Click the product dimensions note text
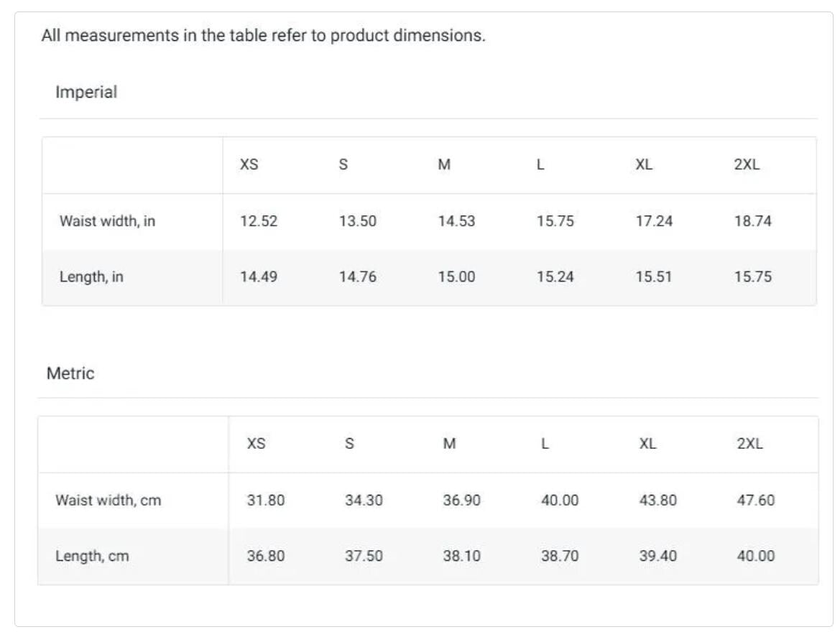This screenshot has width=840, height=632. pyautogui.click(x=263, y=36)
